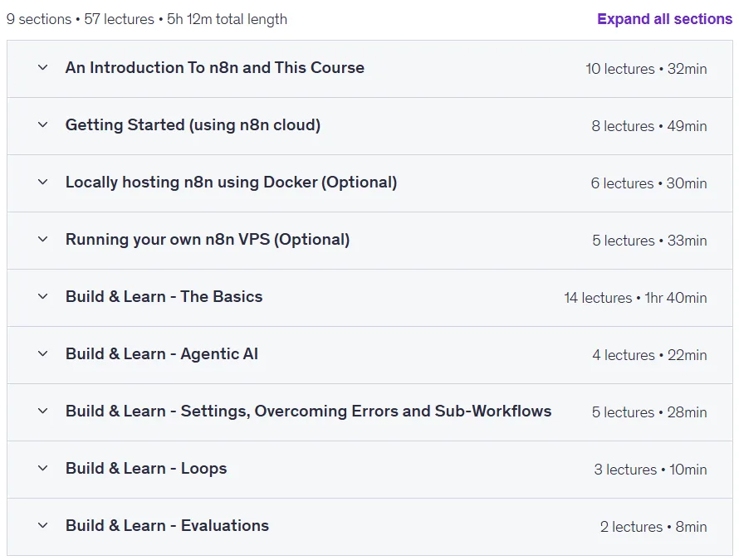The height and width of the screenshot is (560, 739).
Task: Click the text 5 lectures • 33min
Action: [649, 241]
